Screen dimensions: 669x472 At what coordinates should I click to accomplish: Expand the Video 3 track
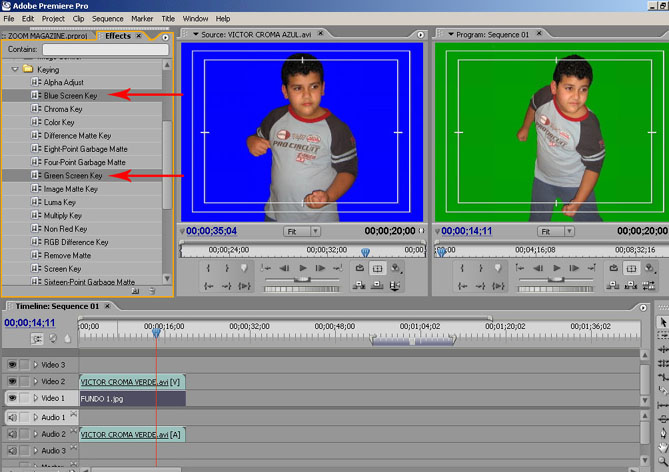tap(35, 365)
